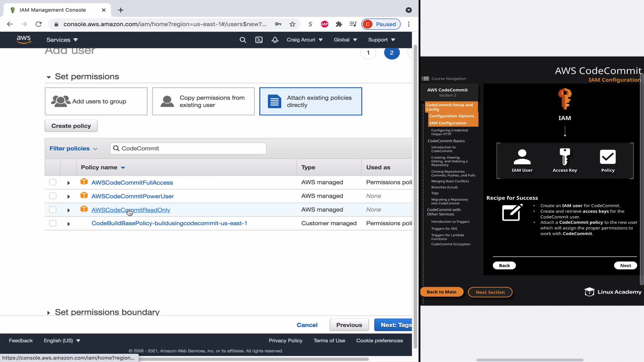Viewport: 644px width, 362px height.
Task: Click the AWS logo home icon
Action: click(24, 40)
